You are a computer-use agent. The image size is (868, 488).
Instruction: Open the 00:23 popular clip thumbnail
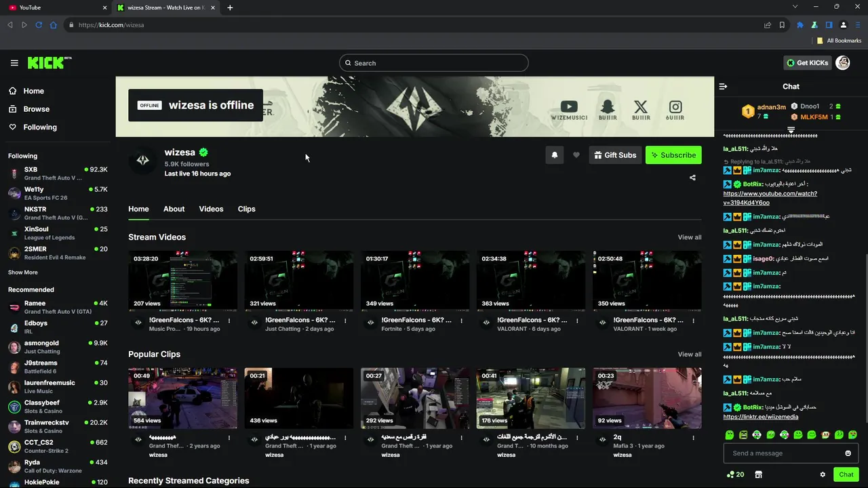click(647, 399)
